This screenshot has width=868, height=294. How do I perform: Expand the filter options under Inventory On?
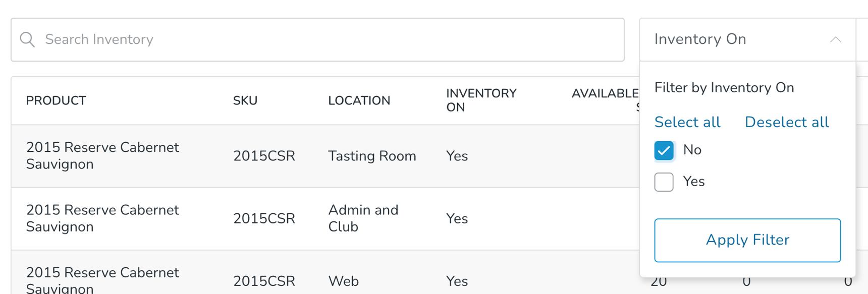click(836, 39)
